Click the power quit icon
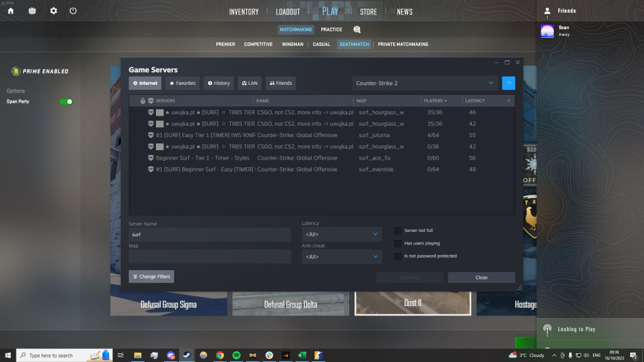The image size is (644, 362). coord(73,11)
